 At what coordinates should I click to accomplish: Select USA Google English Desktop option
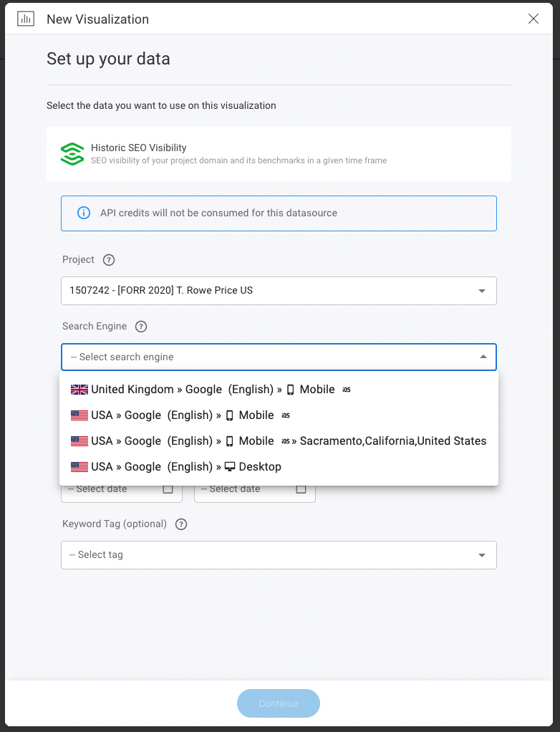pyautogui.click(x=279, y=466)
